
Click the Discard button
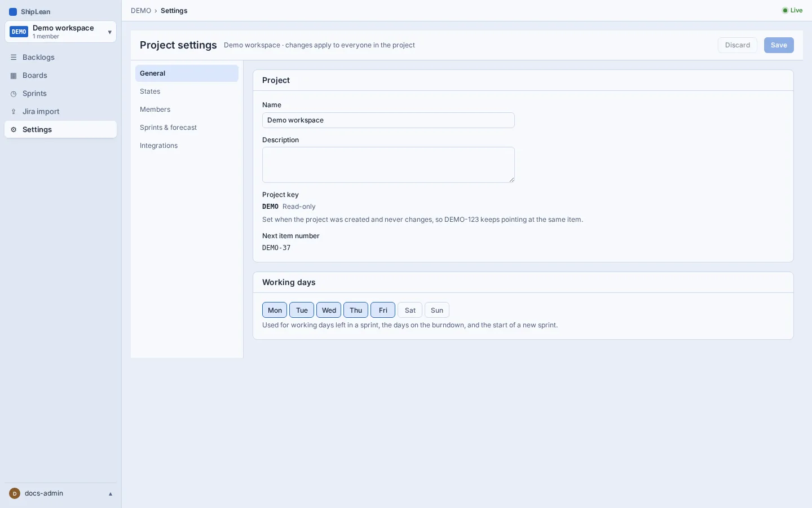(738, 45)
